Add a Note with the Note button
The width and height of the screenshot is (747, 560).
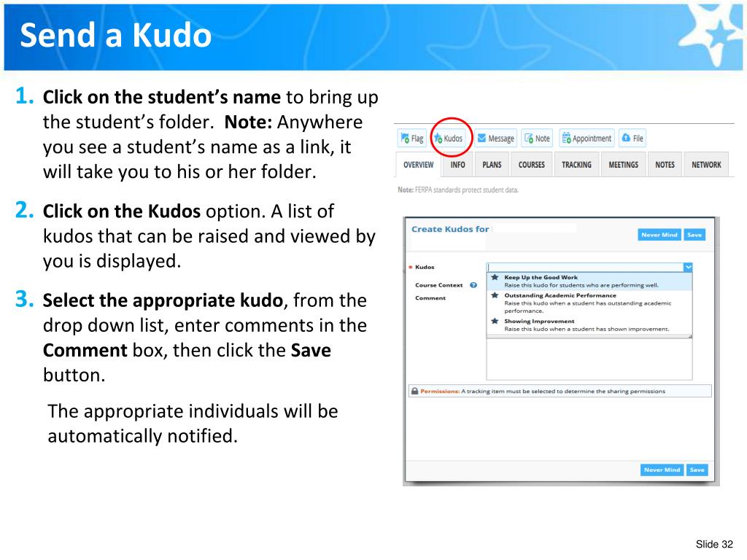click(538, 138)
